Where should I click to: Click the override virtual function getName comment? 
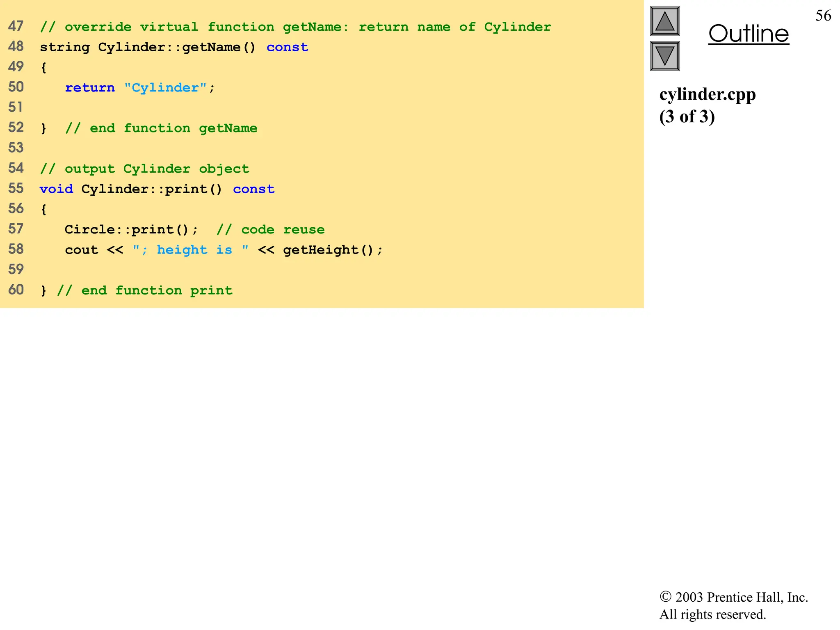[x=295, y=27]
